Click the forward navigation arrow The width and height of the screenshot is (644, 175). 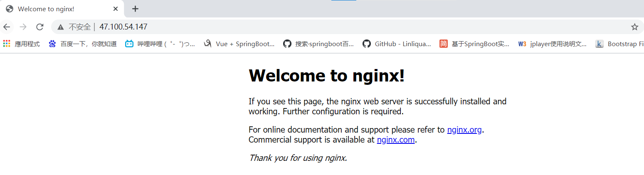coord(23,27)
